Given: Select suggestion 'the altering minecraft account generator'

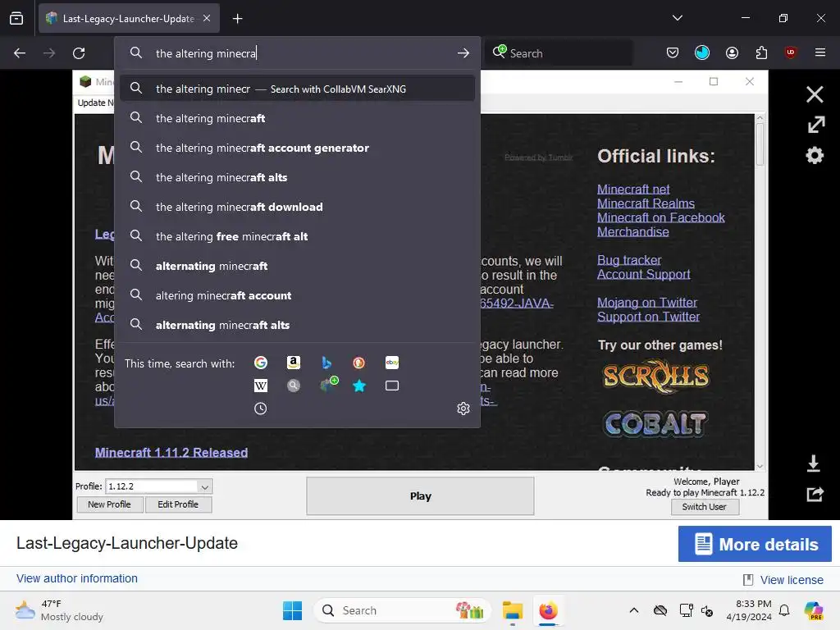Looking at the screenshot, I should click(x=297, y=148).
